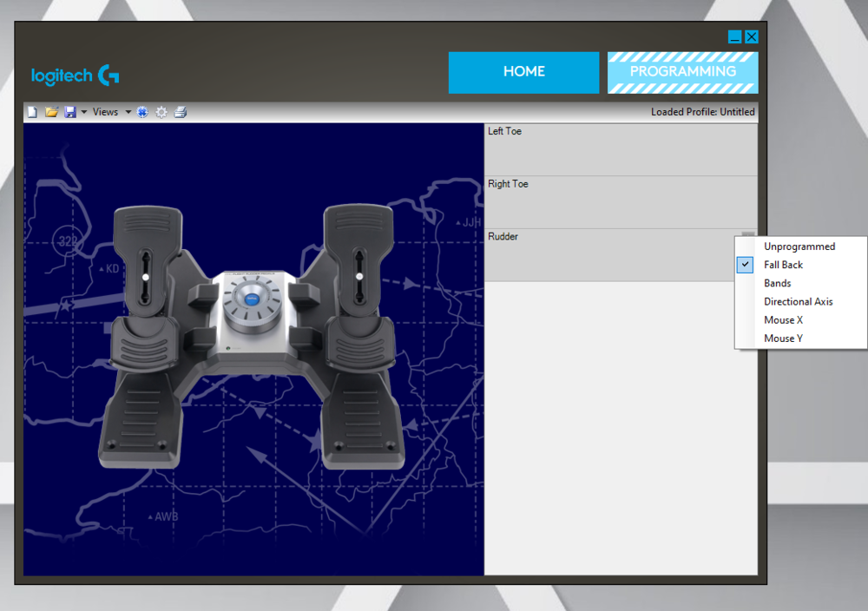Select Mouse X axis option
This screenshot has height=611, width=868.
[x=800, y=320]
